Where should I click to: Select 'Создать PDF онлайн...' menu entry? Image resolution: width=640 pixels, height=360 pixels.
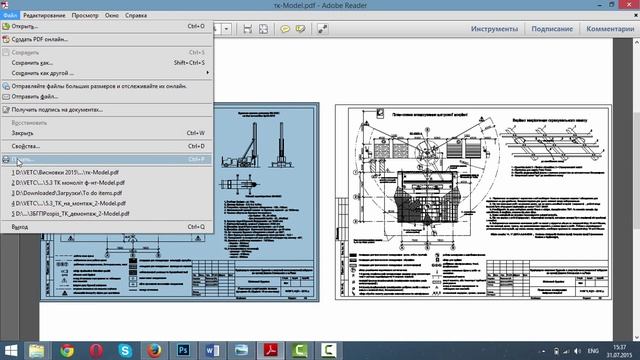point(107,39)
